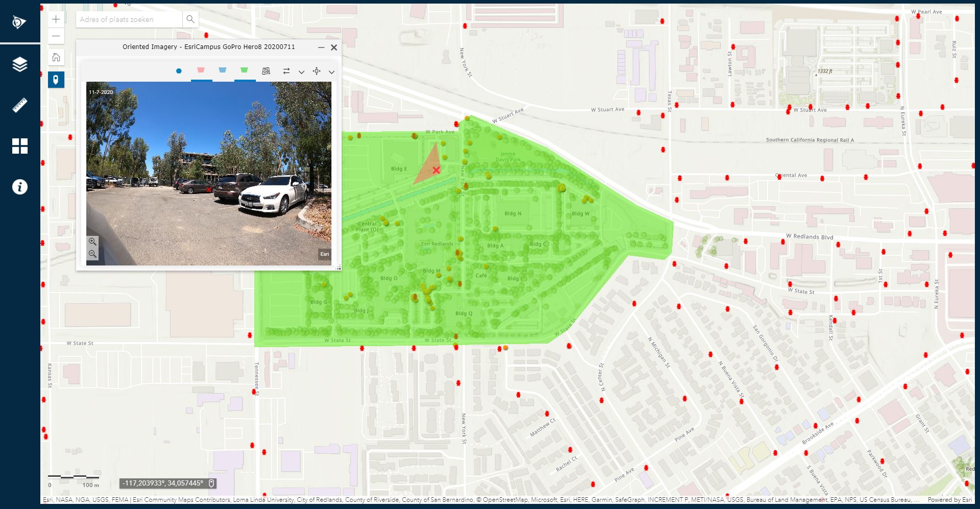Toggle the green coverage map footprint
Screen dimensions: 980x509
(x=244, y=70)
